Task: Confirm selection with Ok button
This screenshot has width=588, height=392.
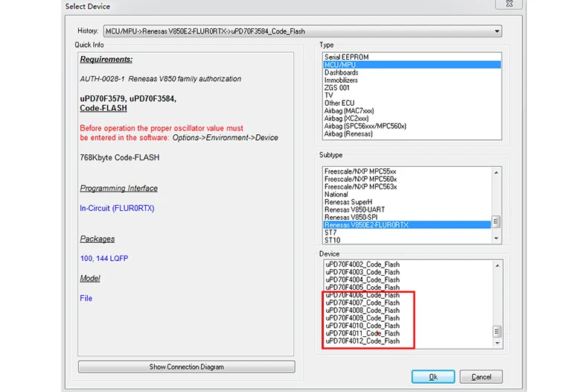Action: click(433, 376)
